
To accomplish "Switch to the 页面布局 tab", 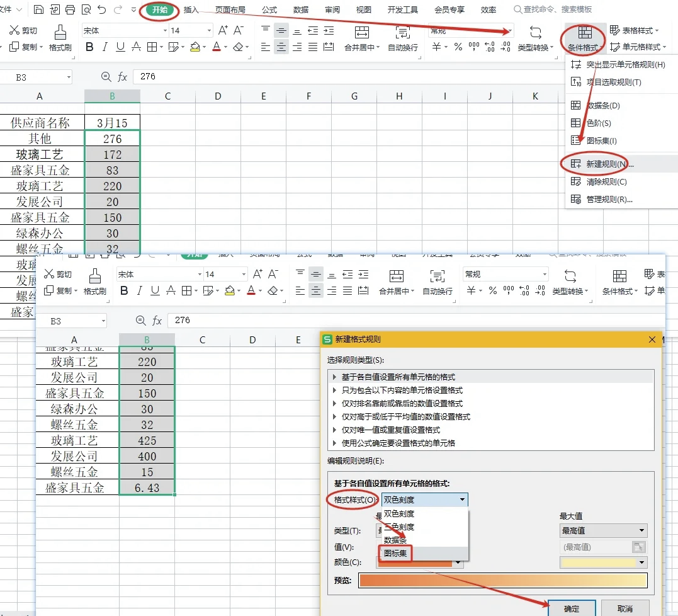I will pos(230,9).
